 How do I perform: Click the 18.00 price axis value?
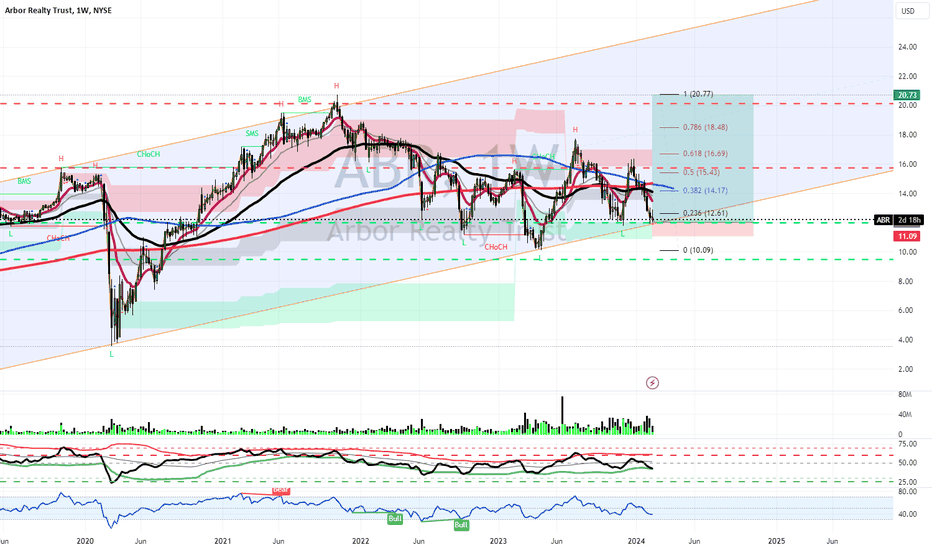pos(907,135)
